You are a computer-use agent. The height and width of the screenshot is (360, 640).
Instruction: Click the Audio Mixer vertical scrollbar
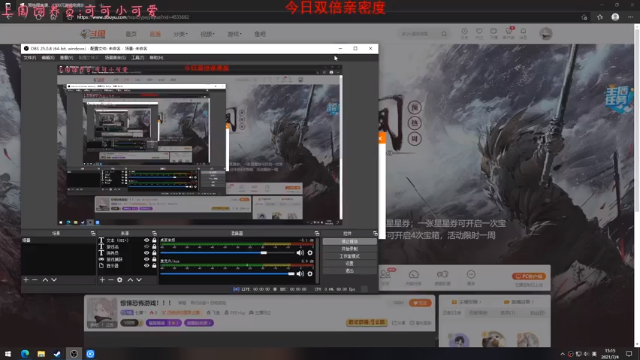point(317,260)
